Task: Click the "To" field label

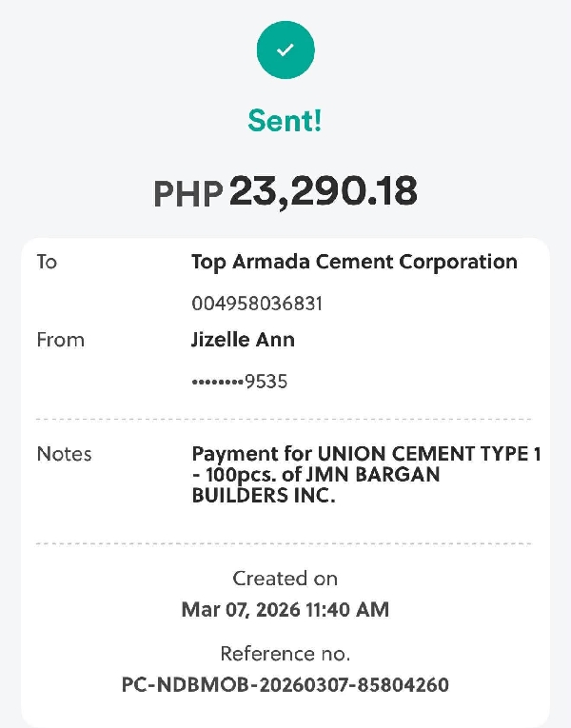Action: click(47, 262)
